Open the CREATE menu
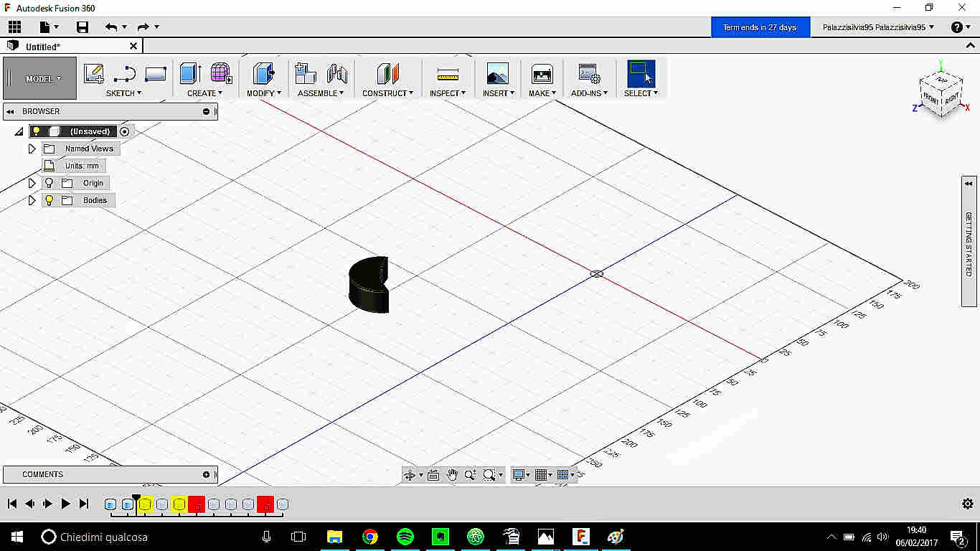 (204, 93)
